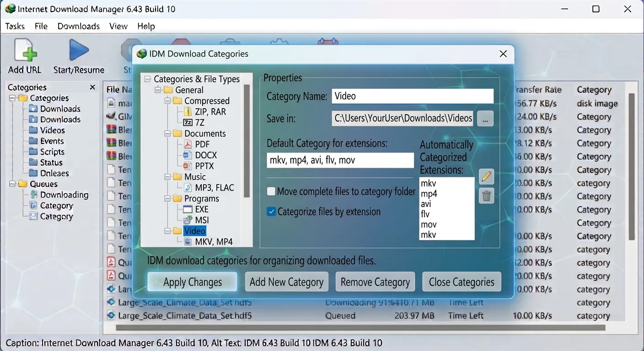Open the File menu
The image size is (644, 351).
tap(41, 26)
